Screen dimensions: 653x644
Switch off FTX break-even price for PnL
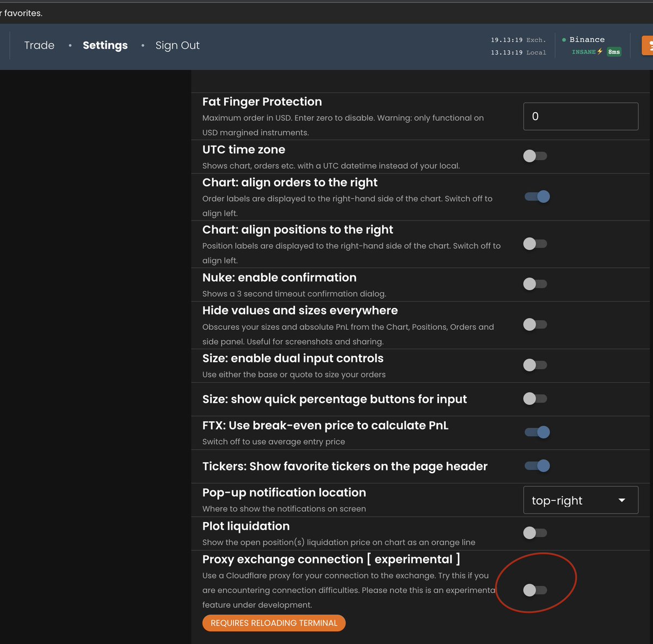(537, 432)
